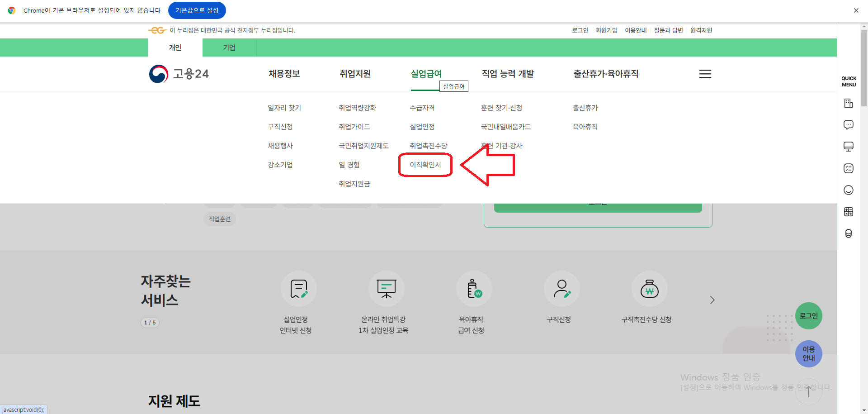
Task: Select 육아휴직 submenu item
Action: (585, 127)
